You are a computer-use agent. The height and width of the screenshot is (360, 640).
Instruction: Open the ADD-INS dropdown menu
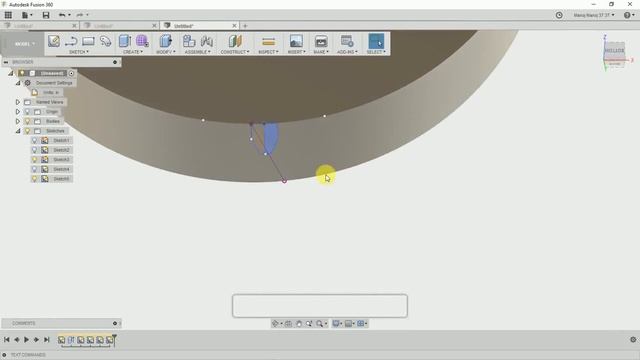pyautogui.click(x=347, y=52)
